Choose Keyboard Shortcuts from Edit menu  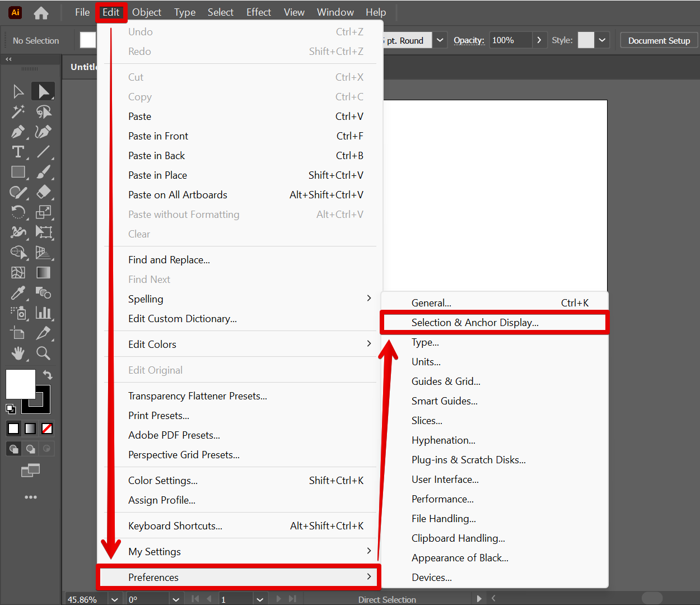pyautogui.click(x=175, y=526)
